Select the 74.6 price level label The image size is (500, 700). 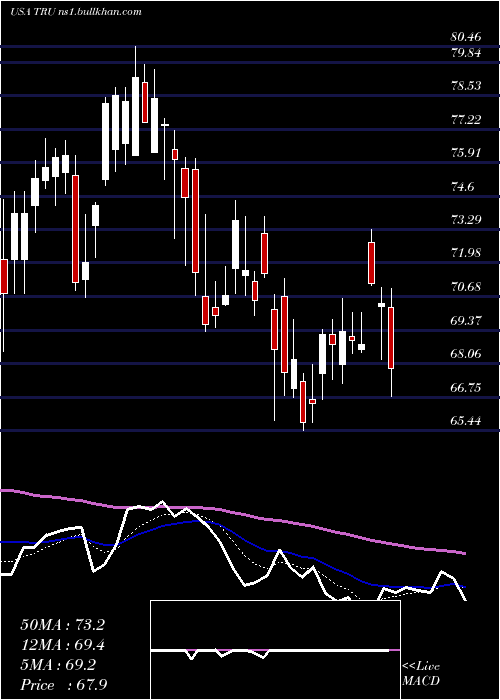[x=462, y=187]
